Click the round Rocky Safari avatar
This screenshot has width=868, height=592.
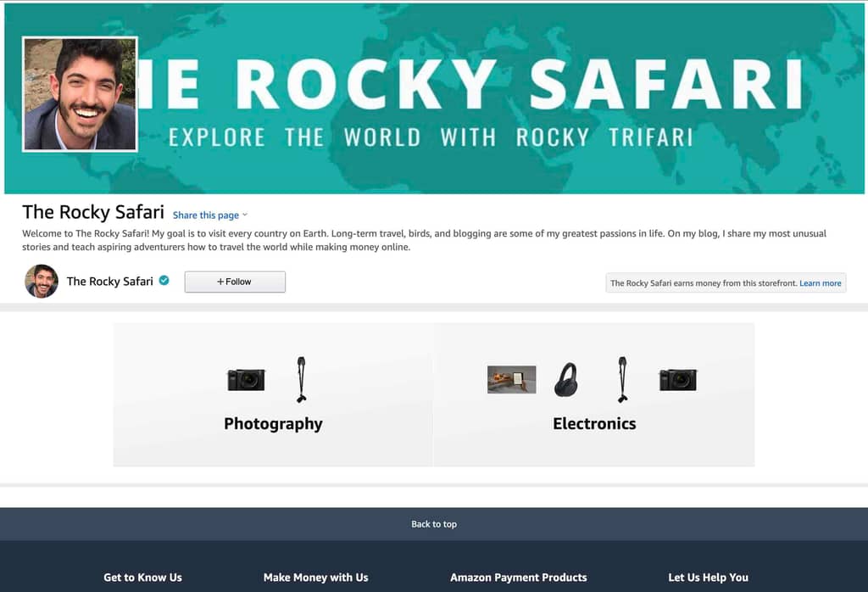click(42, 282)
